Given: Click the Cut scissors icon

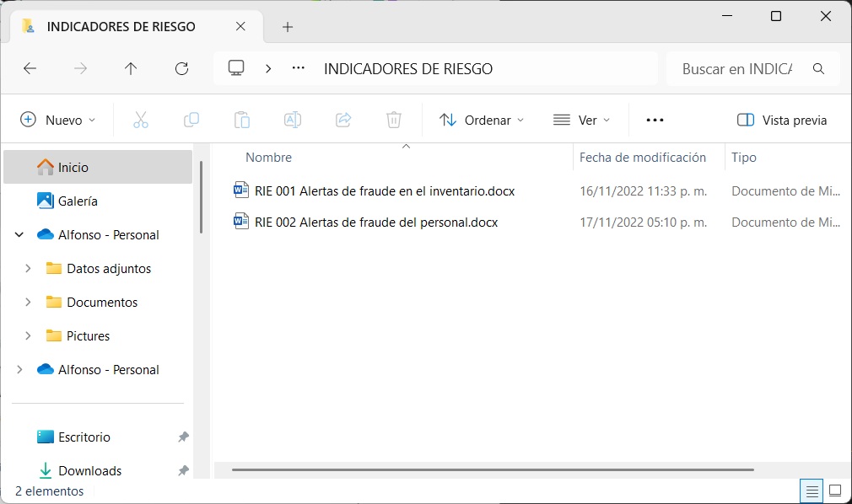Looking at the screenshot, I should tap(141, 120).
